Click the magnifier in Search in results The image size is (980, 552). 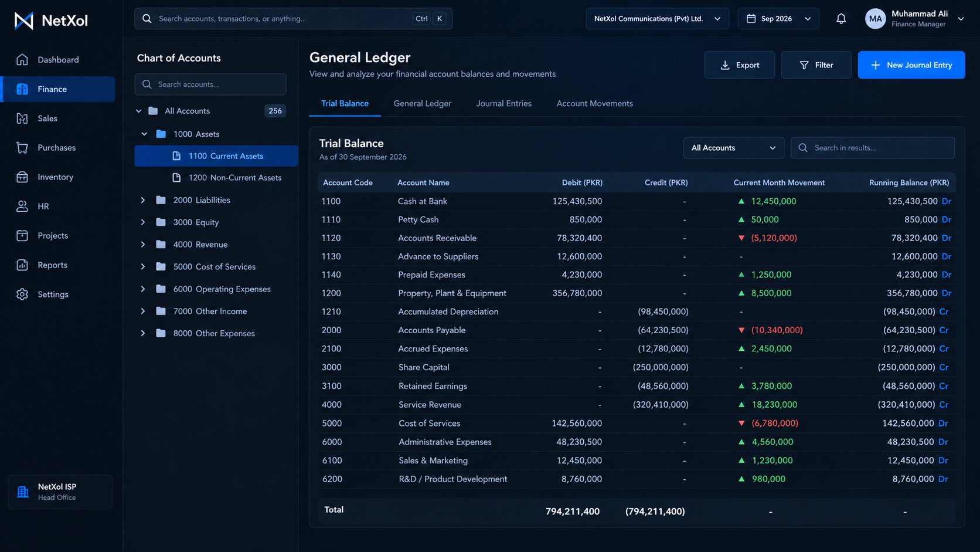(803, 148)
